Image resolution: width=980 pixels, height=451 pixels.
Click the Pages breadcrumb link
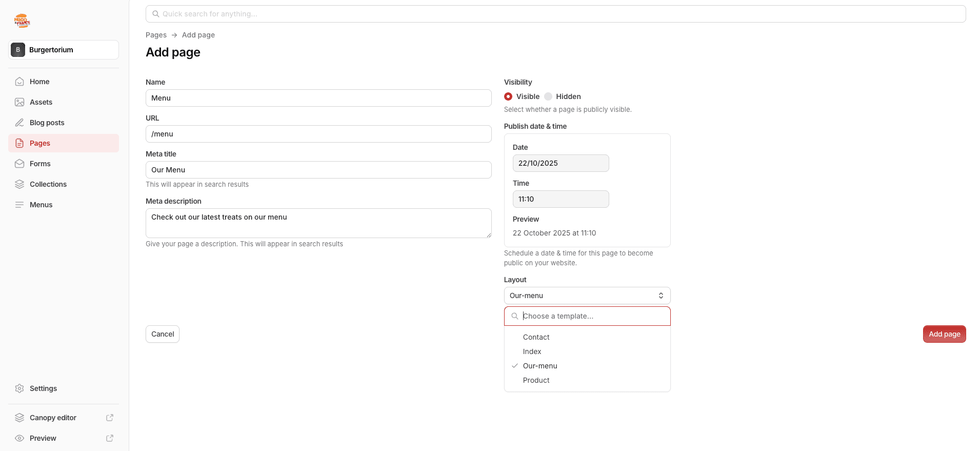[156, 35]
